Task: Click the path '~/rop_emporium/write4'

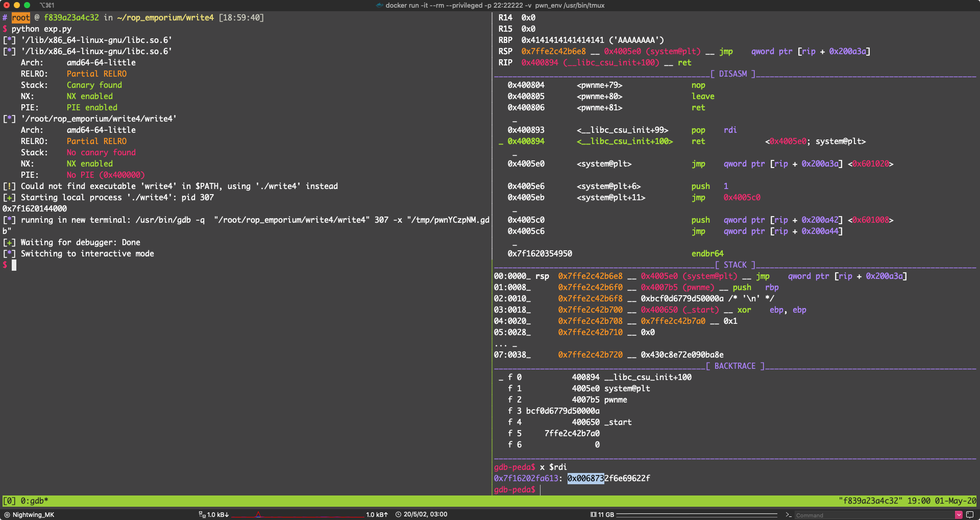Action: (165, 17)
